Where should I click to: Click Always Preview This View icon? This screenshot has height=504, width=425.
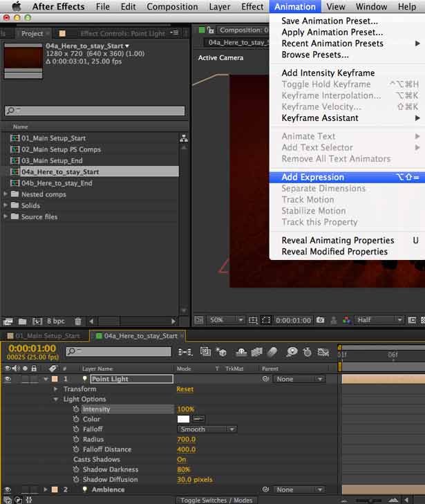199,320
